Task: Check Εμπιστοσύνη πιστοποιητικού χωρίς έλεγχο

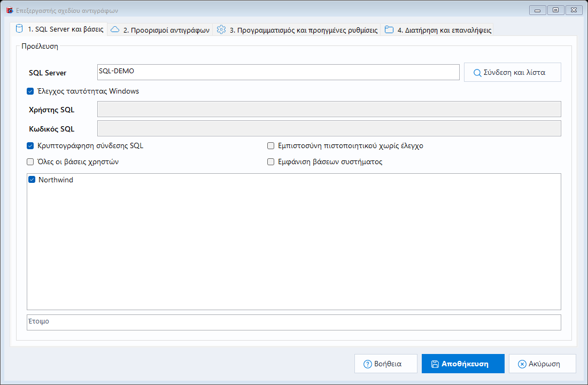Action: [x=271, y=145]
